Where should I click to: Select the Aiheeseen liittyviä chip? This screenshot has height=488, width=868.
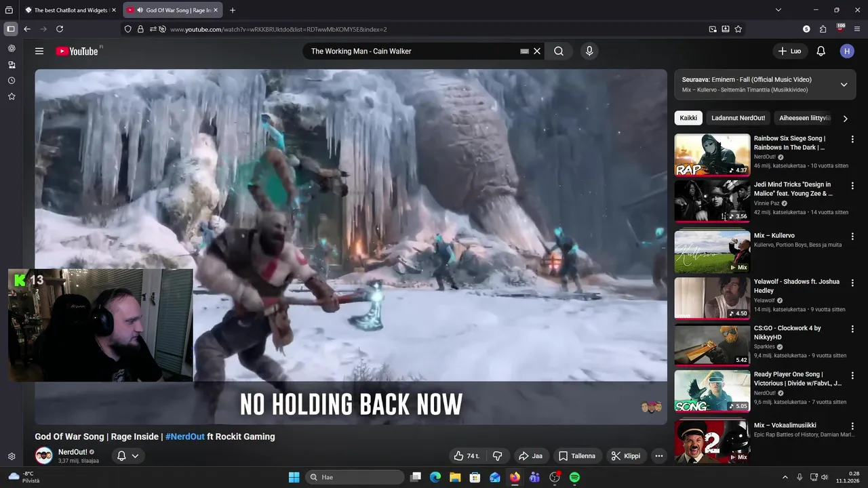pyautogui.click(x=804, y=118)
